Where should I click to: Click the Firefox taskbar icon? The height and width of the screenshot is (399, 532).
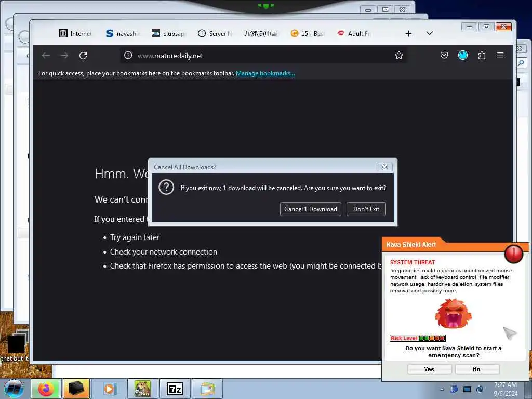[x=46, y=389]
